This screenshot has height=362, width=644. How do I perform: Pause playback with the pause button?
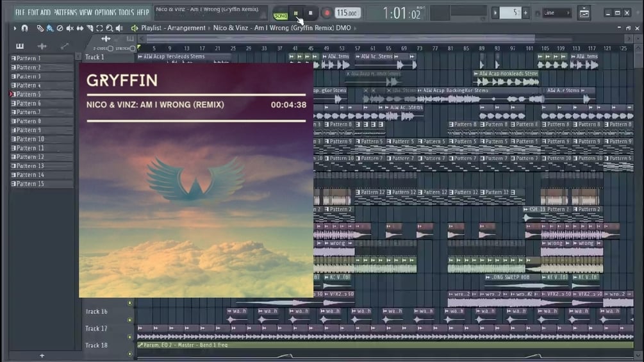[x=295, y=13]
